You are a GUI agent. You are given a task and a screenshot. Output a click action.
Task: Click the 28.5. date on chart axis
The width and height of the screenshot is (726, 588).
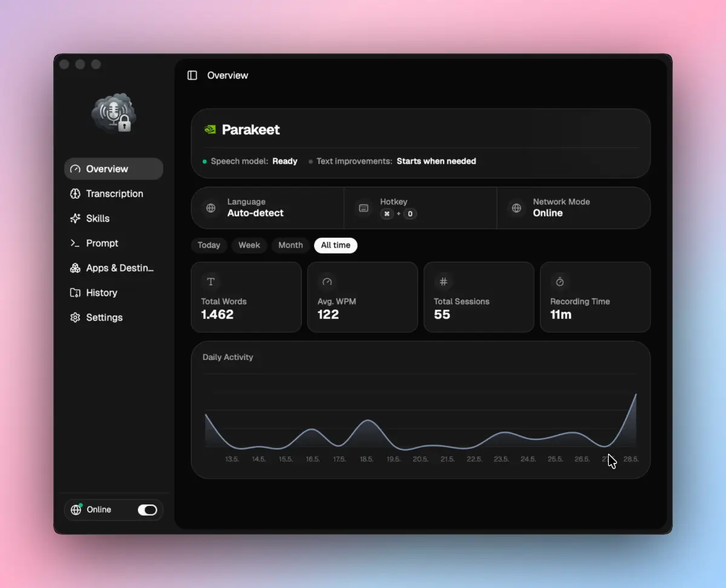pos(631,459)
